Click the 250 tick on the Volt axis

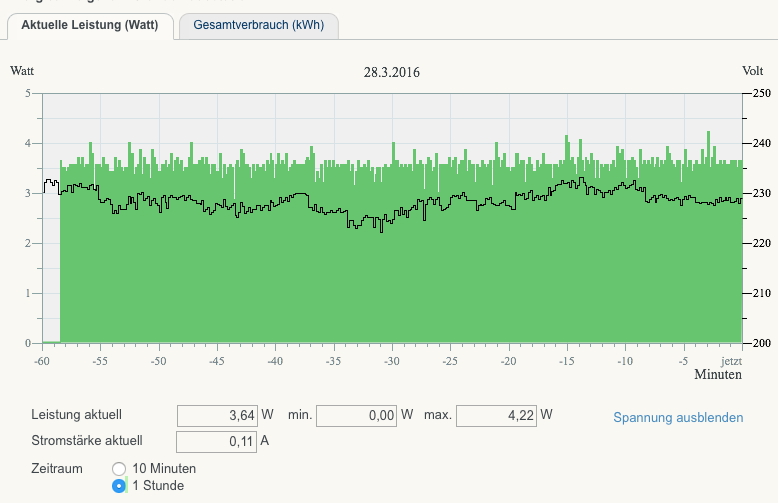(x=761, y=93)
